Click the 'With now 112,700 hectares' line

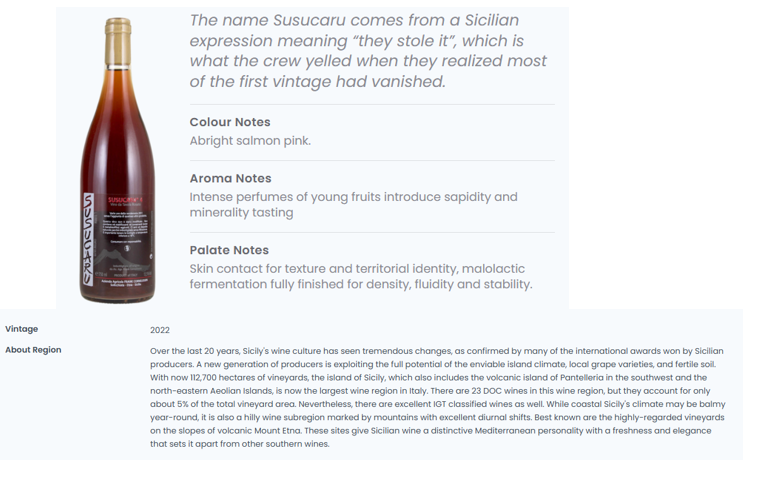coord(429,377)
